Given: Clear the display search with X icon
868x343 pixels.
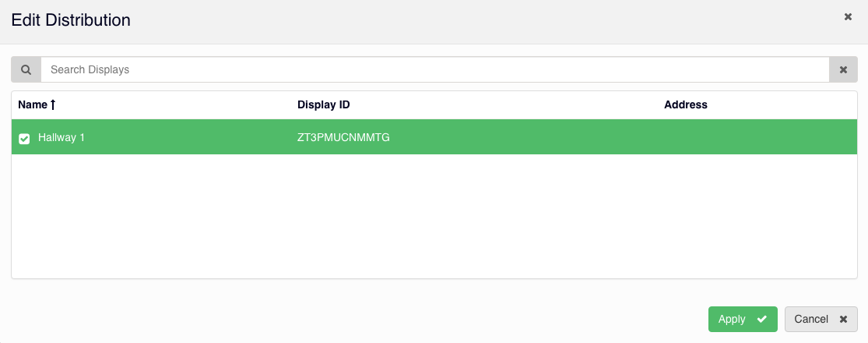Looking at the screenshot, I should coord(842,69).
